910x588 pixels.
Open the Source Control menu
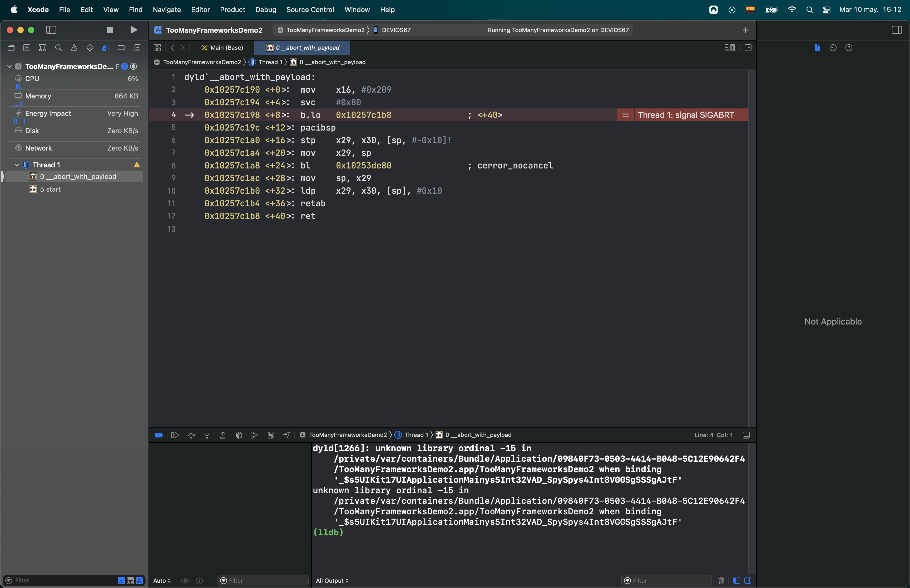tap(310, 9)
